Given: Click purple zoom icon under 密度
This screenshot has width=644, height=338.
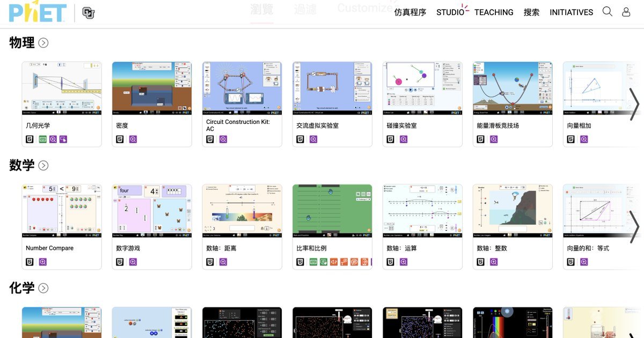Looking at the screenshot, I should (133, 139).
